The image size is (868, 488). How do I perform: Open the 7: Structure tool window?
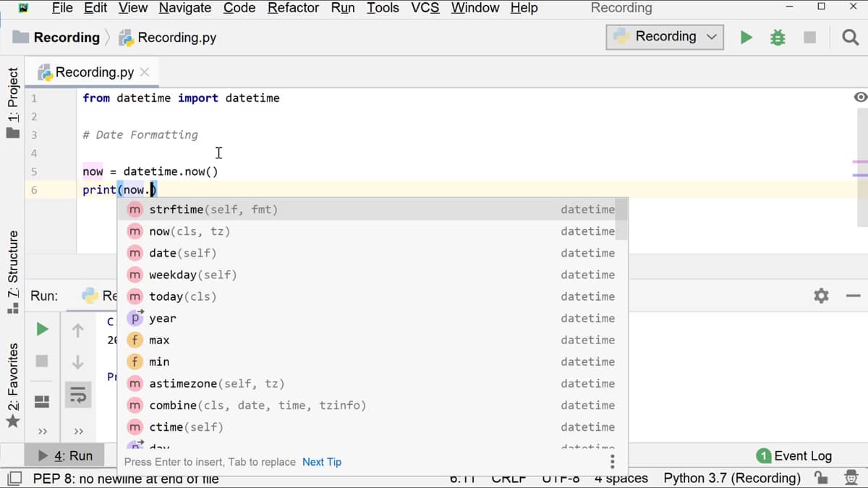pos(13,271)
